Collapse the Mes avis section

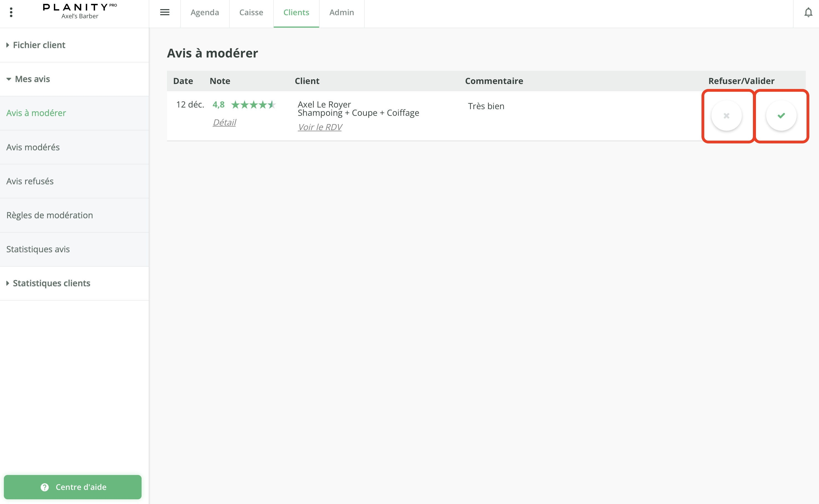32,79
